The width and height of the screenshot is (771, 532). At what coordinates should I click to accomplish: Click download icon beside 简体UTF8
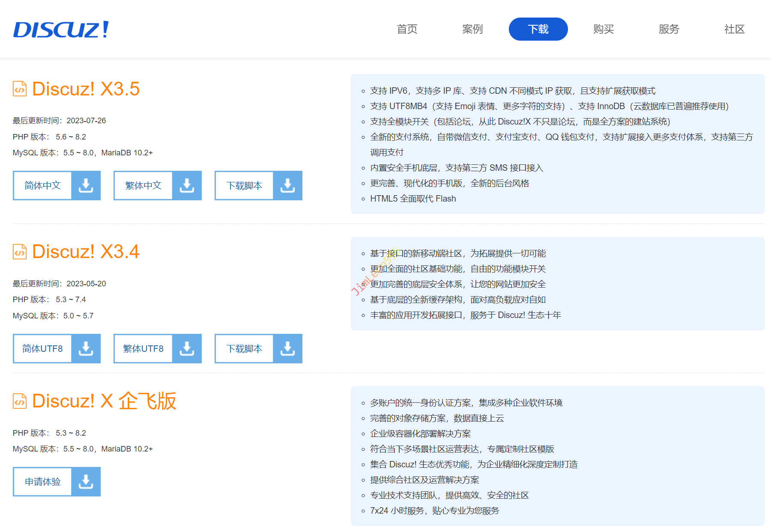coord(86,348)
